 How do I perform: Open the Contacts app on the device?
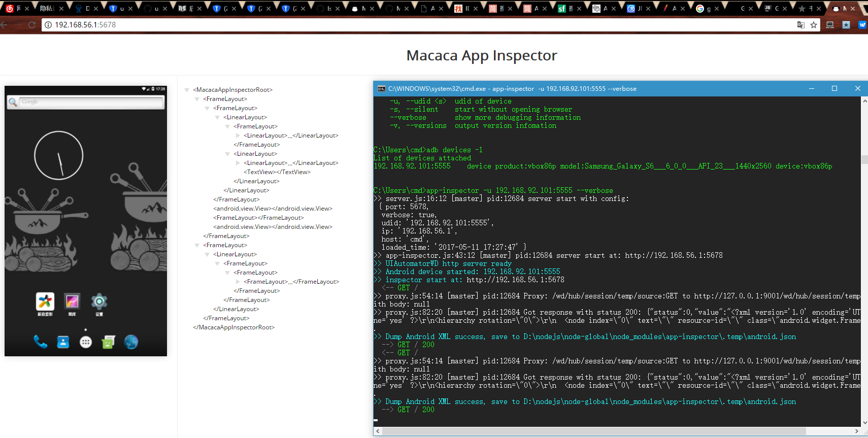coord(63,342)
